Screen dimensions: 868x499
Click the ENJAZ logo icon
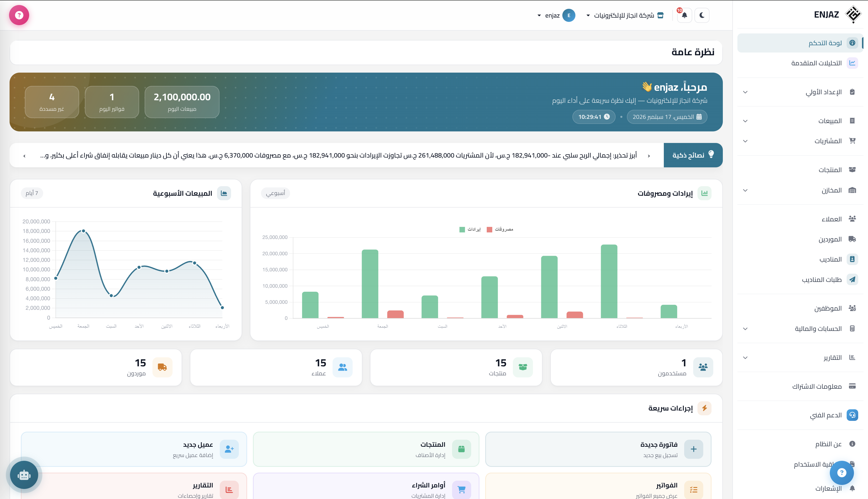[853, 14]
